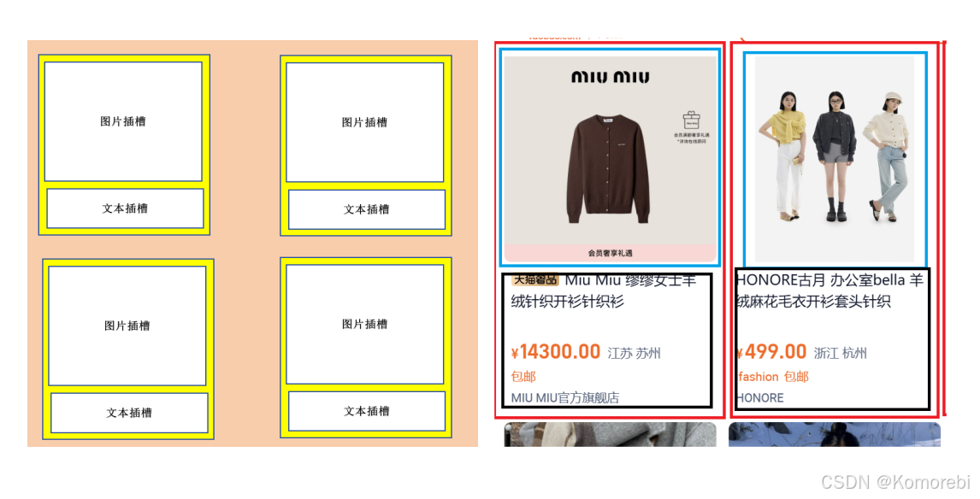Select the 浙江 杭州 location text
980x499 pixels.
point(840,354)
